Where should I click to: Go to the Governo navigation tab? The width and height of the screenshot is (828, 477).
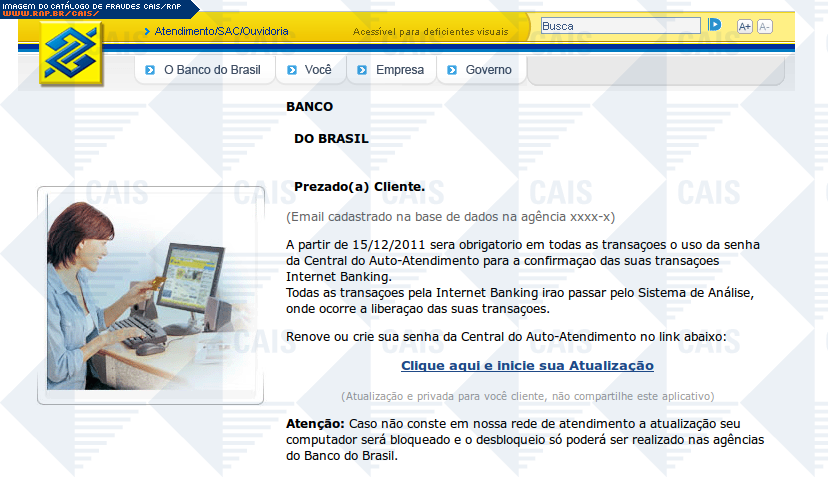point(488,70)
